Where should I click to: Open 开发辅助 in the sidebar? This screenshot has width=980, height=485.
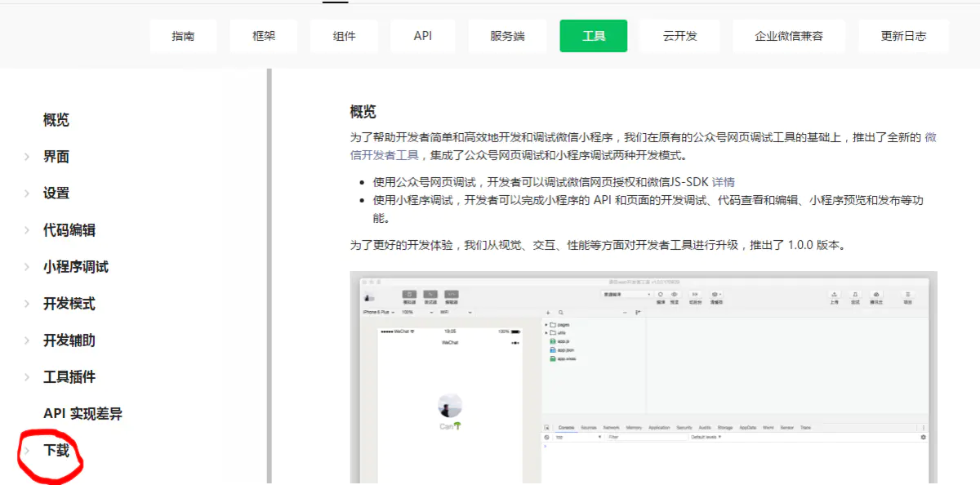tap(69, 340)
